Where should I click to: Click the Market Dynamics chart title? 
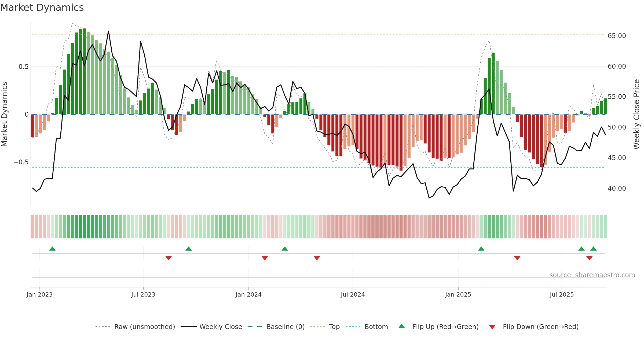(x=42, y=8)
